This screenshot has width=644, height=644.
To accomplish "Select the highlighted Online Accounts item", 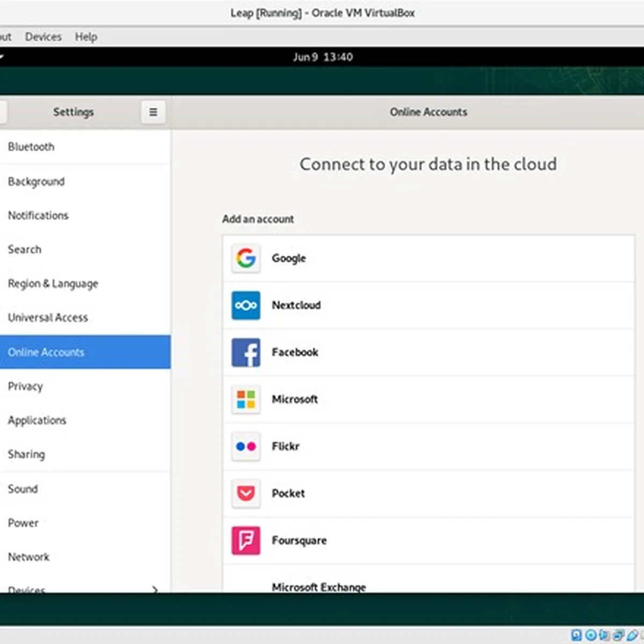I will point(85,352).
